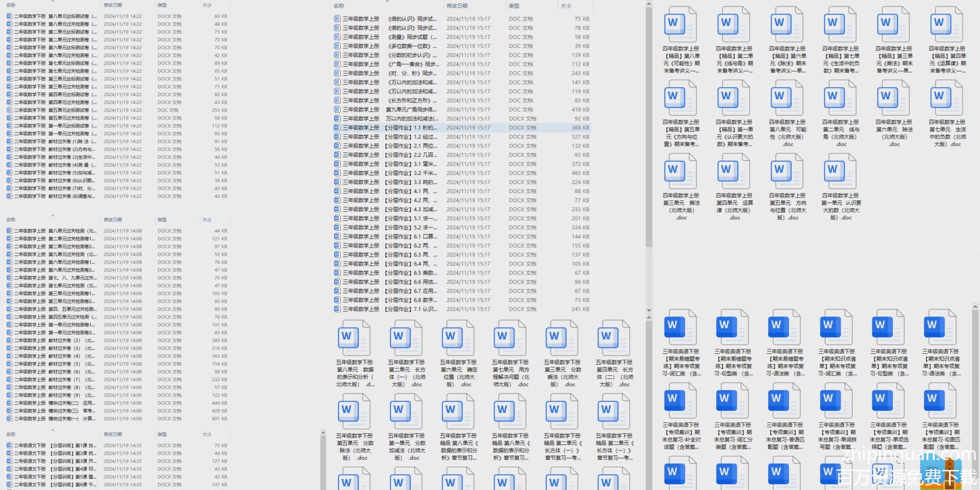Click small Word icon beside 三年级数学上册【分层作业】1.1
The image size is (980, 490).
coord(337,128)
